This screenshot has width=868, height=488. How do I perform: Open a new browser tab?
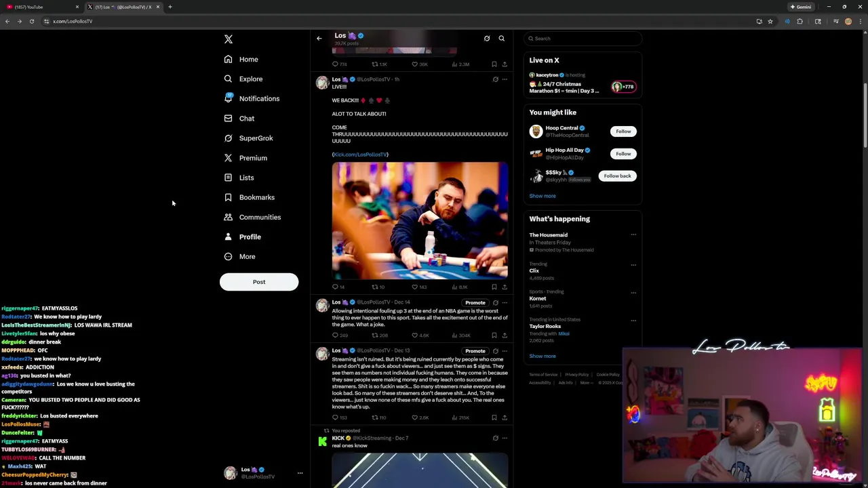pyautogui.click(x=170, y=7)
